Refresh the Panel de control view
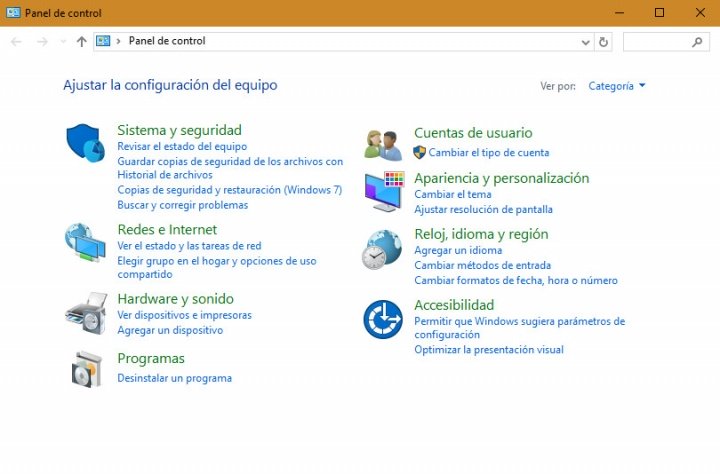The height and width of the screenshot is (474, 720). click(x=603, y=42)
